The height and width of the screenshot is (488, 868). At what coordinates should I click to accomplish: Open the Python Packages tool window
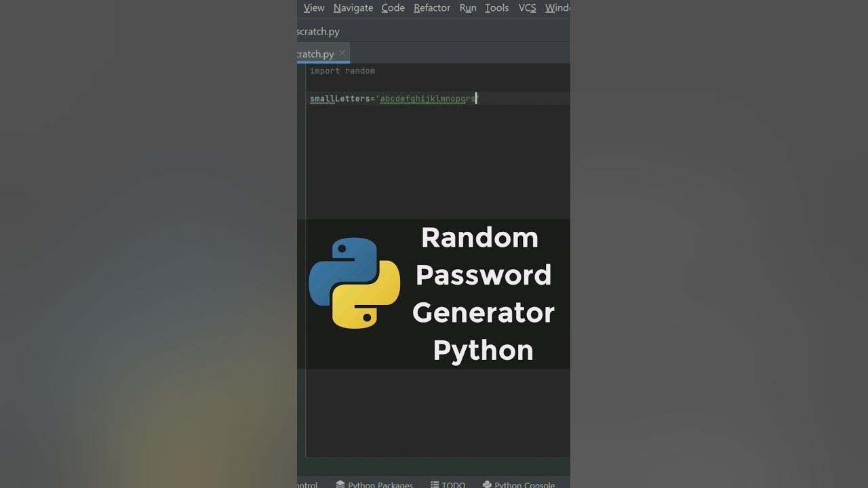tap(374, 484)
